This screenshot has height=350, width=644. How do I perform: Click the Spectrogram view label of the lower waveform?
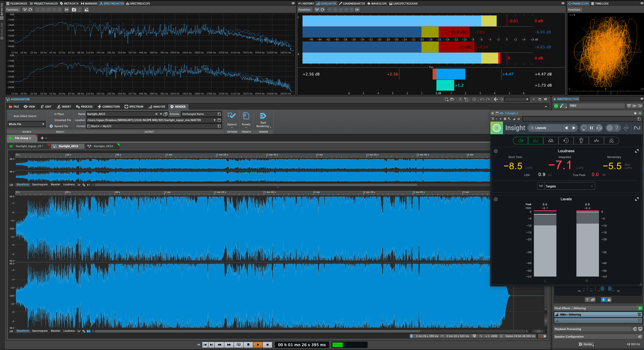(x=40, y=331)
